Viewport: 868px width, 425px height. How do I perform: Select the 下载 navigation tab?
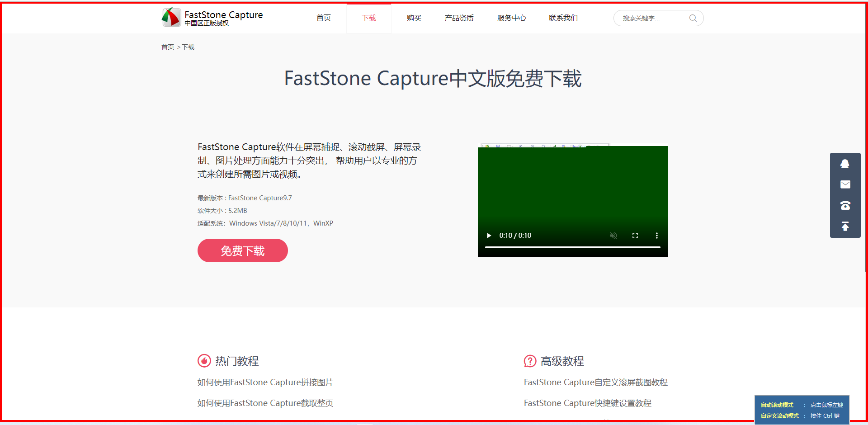369,18
